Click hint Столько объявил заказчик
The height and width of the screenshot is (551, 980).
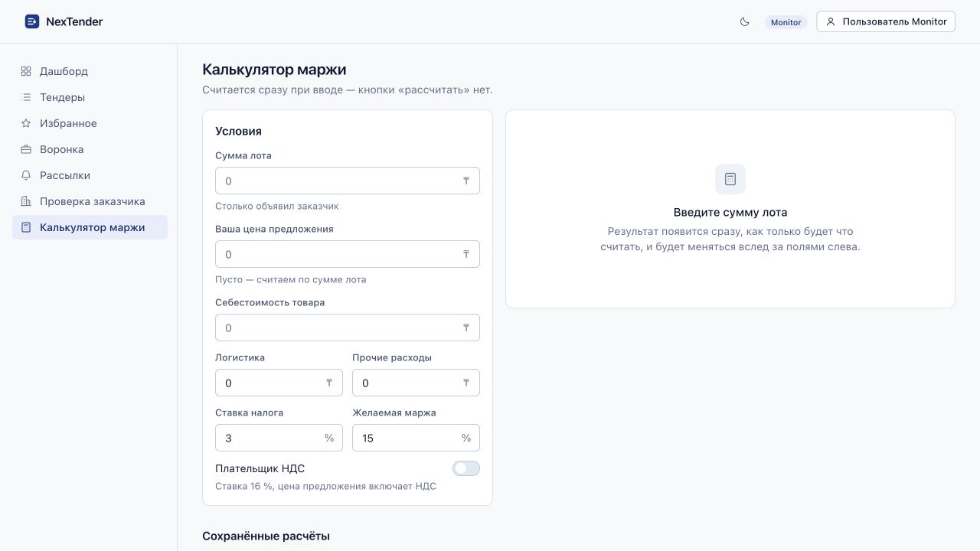click(x=277, y=206)
